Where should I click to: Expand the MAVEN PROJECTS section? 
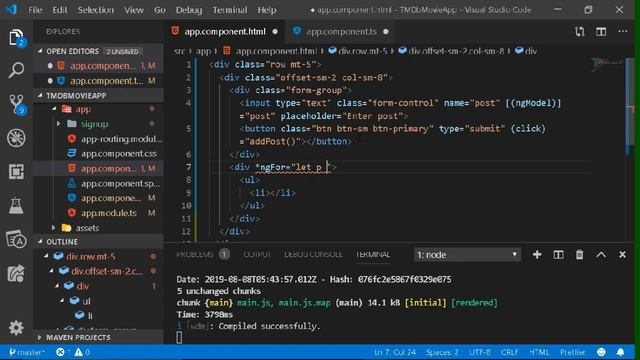[40, 338]
